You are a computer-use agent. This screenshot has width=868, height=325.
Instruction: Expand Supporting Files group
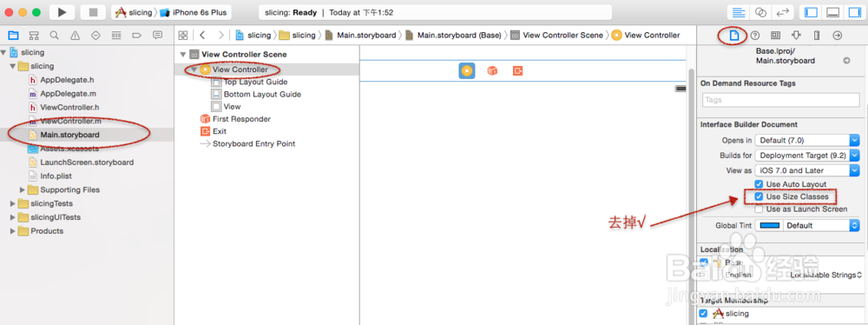(x=23, y=189)
